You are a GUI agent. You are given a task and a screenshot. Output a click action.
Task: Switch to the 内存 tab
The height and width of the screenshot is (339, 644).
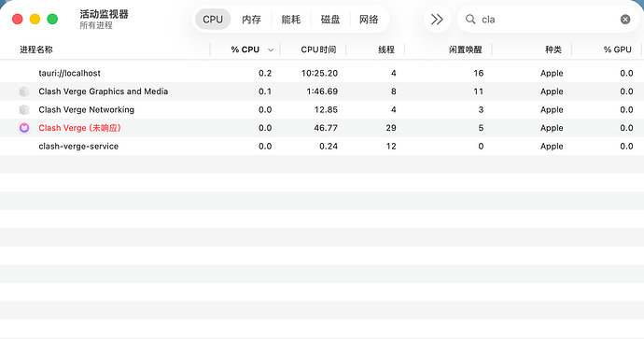coord(251,20)
